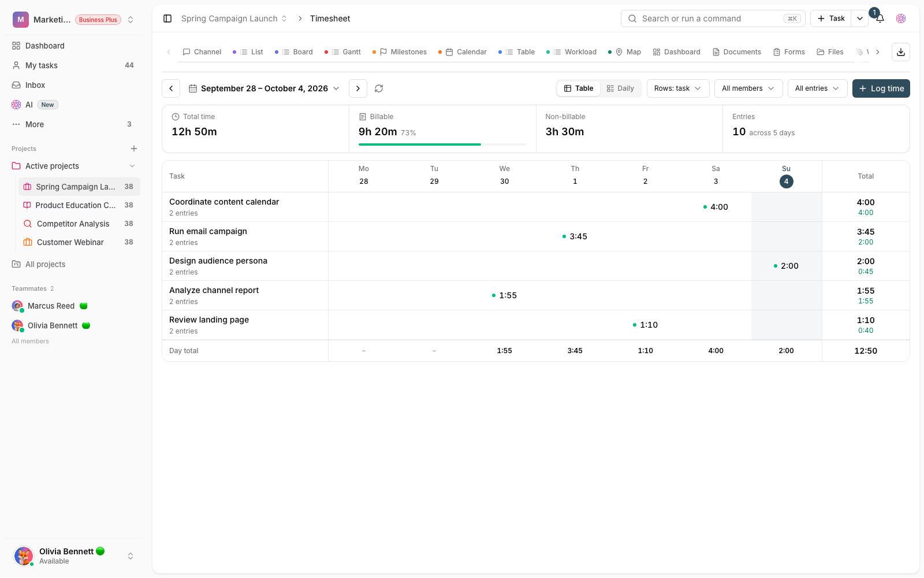The height and width of the screenshot is (578, 924).
Task: Click the 4:00 entry on Saturday
Action: click(716, 207)
